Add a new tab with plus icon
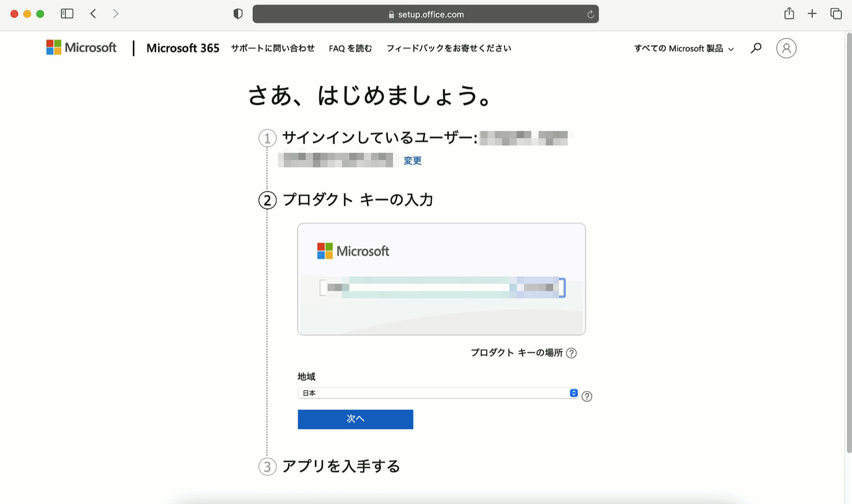The width and height of the screenshot is (852, 504). tap(812, 14)
